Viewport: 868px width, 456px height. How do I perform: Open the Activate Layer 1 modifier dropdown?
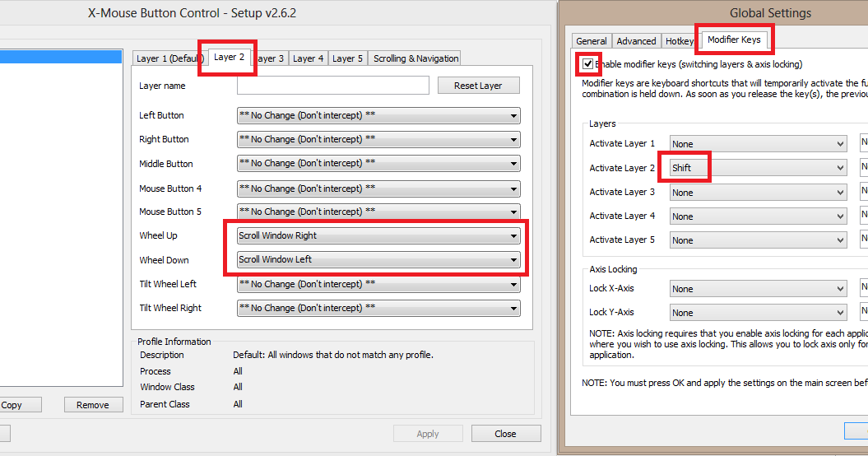point(758,144)
